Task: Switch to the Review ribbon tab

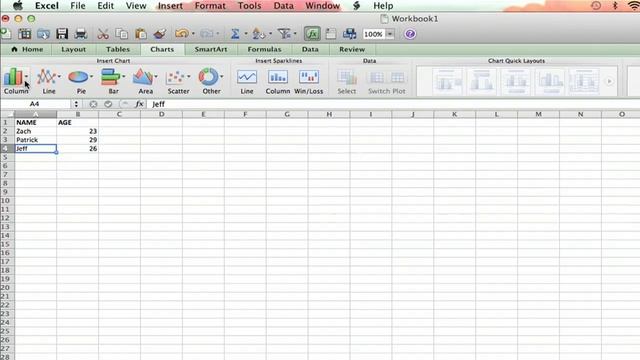Action: tap(352, 49)
